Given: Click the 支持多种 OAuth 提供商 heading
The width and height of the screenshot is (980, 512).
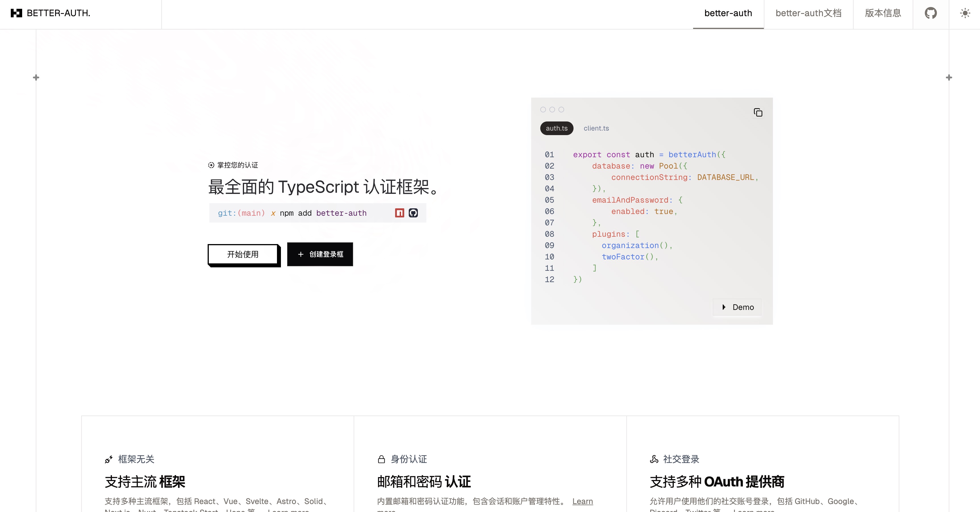Looking at the screenshot, I should pos(717,482).
